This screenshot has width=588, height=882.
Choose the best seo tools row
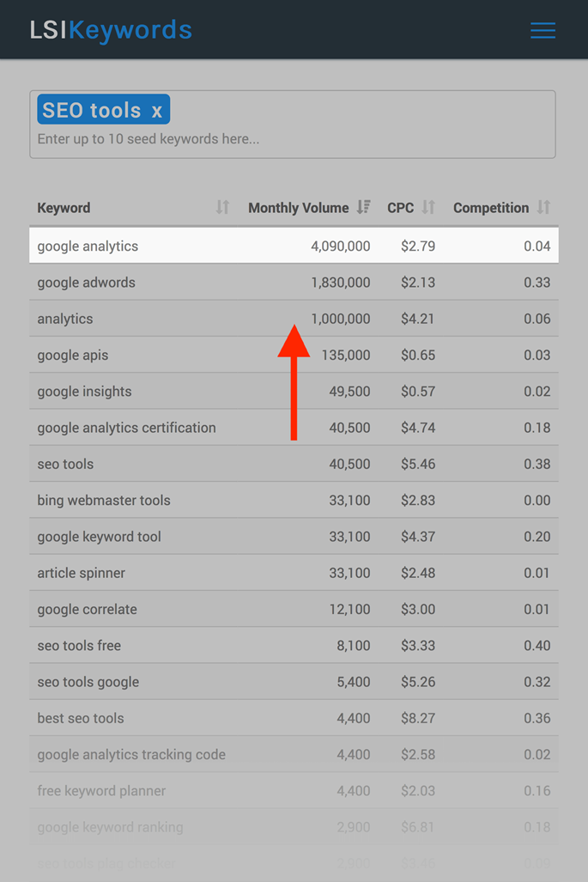click(294, 718)
